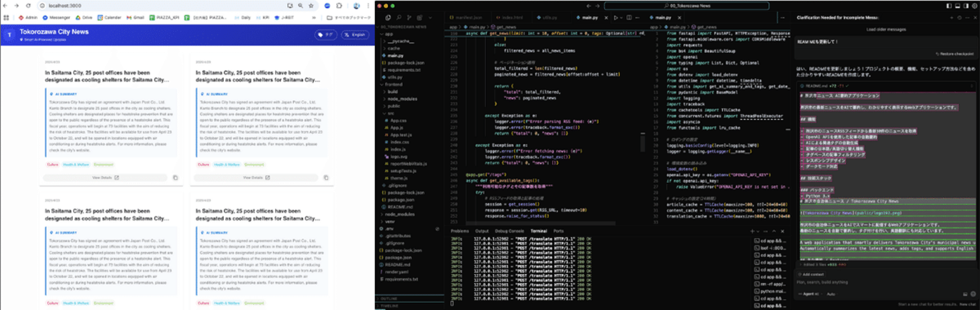Toggle the tag filter button in header
Screen dimensions: 980x310
pyautogui.click(x=325, y=35)
